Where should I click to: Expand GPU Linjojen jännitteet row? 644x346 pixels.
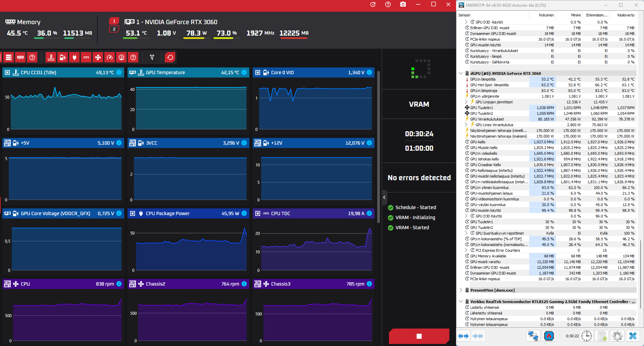pos(466,102)
